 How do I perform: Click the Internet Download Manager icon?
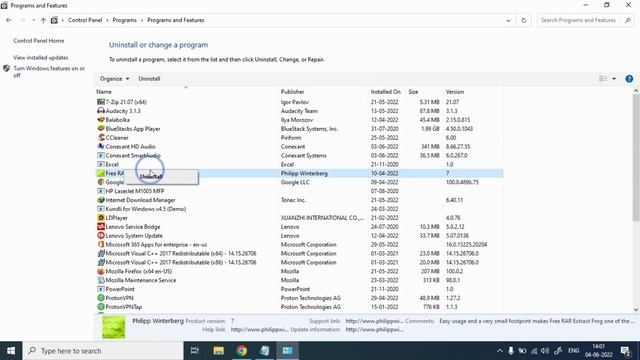(x=101, y=200)
